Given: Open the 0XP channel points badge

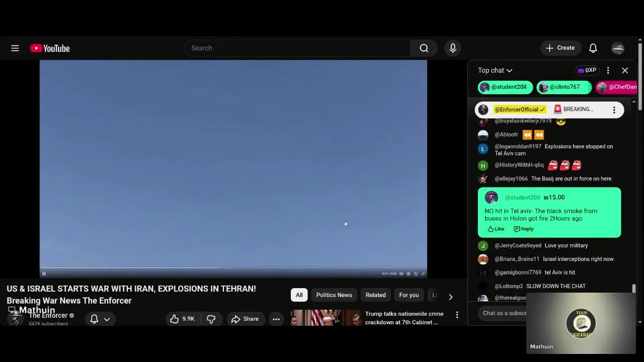Looking at the screenshot, I should pos(587,70).
